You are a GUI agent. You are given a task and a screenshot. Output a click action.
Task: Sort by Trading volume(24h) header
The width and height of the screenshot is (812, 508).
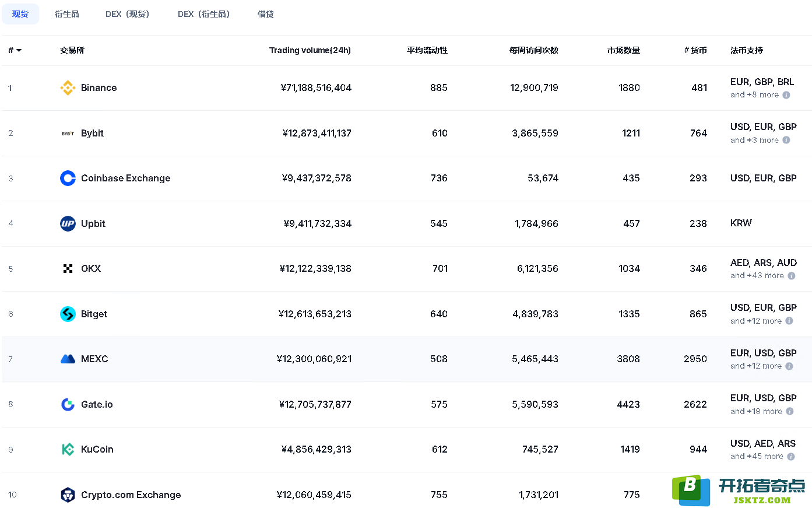[310, 50]
